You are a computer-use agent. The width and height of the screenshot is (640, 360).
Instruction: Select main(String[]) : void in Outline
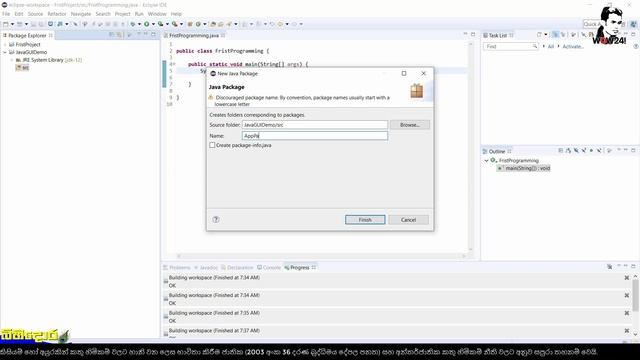(524, 168)
